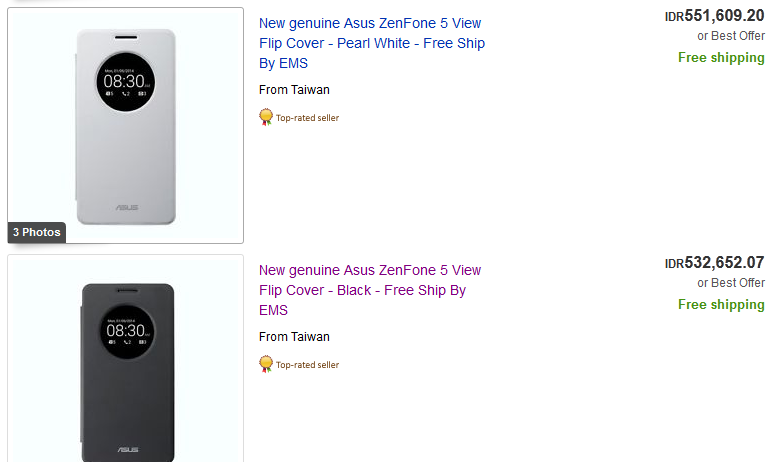This screenshot has height=462, width=777.
Task: Click the ASUS logo on the white cover image
Action: (126, 207)
